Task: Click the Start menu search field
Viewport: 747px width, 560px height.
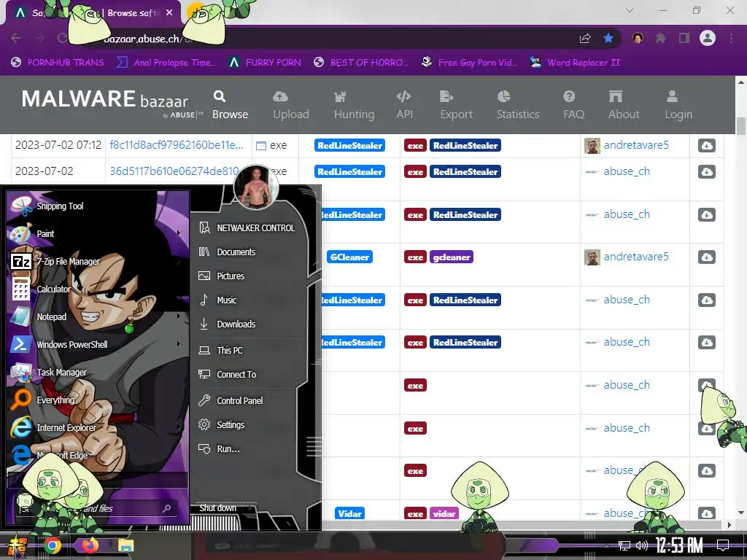Action: [96, 508]
